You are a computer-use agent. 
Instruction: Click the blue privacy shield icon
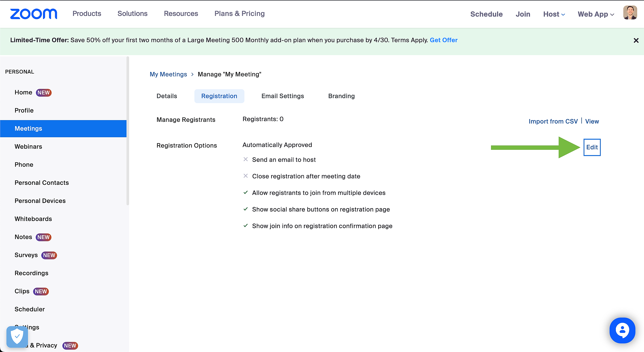(x=17, y=336)
